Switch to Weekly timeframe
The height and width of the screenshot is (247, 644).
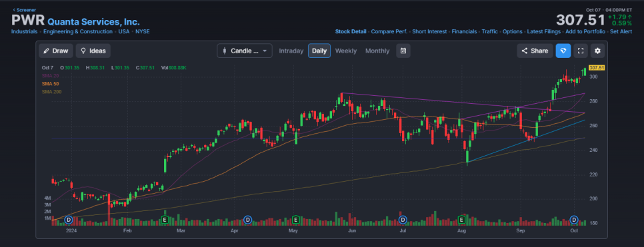(346, 51)
